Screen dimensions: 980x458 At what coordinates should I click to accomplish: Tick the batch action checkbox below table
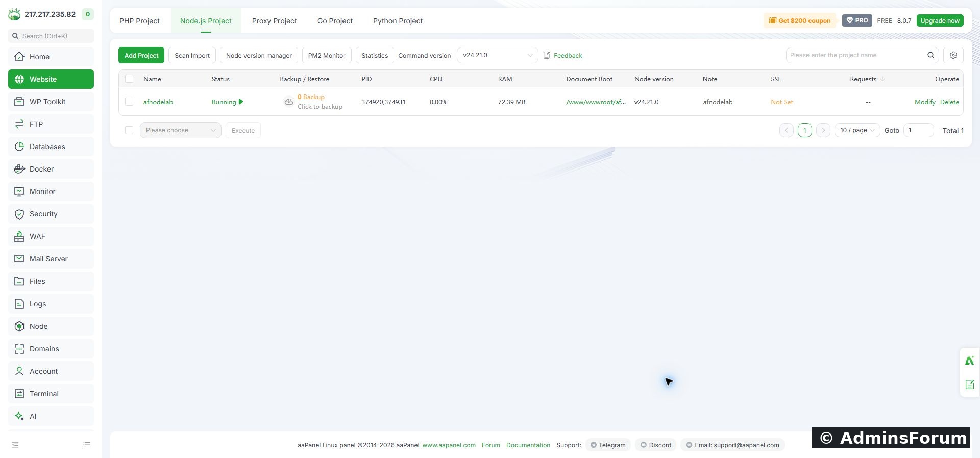[x=129, y=130]
